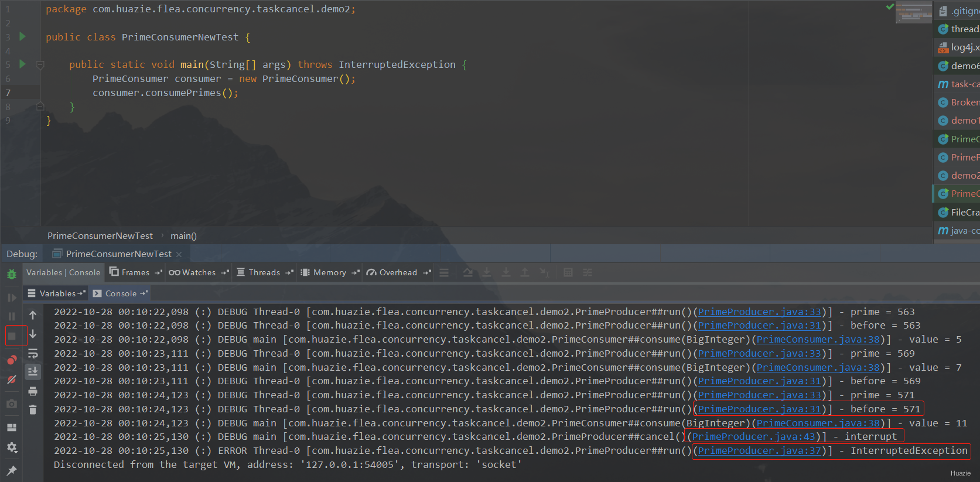The width and height of the screenshot is (980, 482).
Task: Open the View Breakpoints icon
Action: tap(12, 360)
